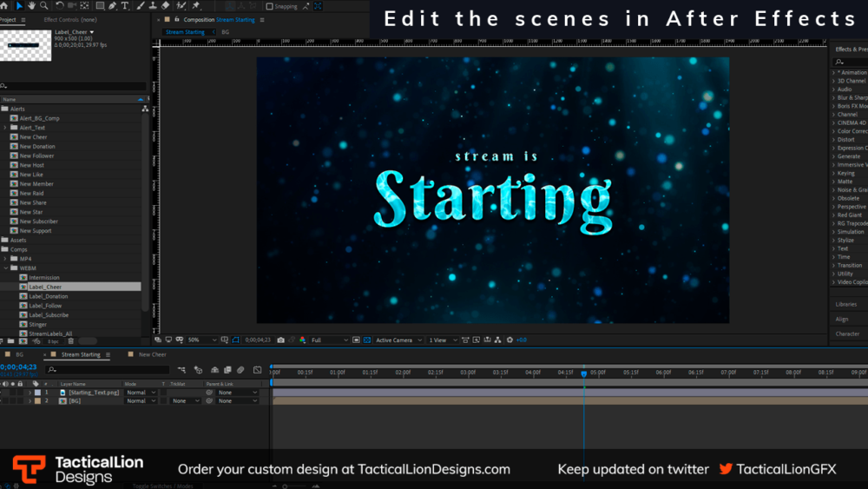
Task: Select the Brush tool
Action: click(141, 5)
